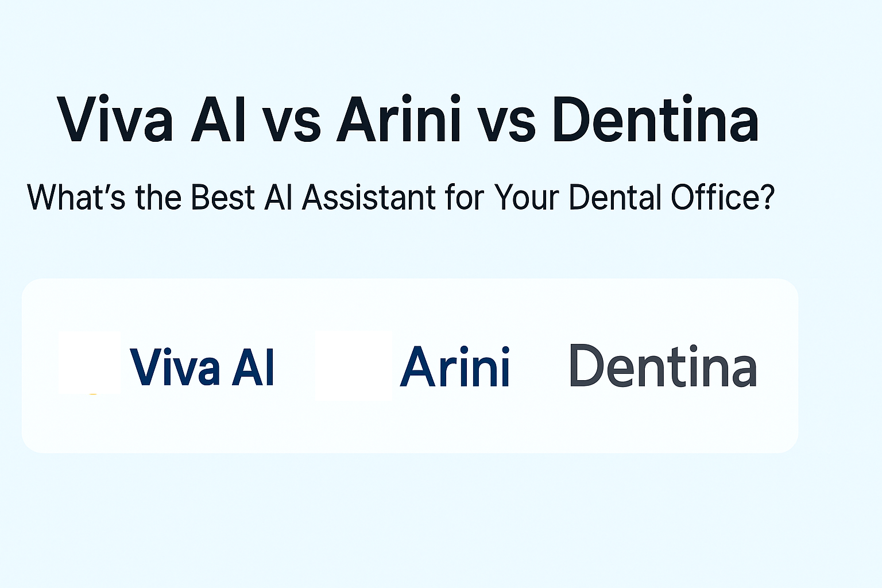Screen dimensions: 882x588
Task: Click "Best" in the subtitle line
Action: [222, 198]
